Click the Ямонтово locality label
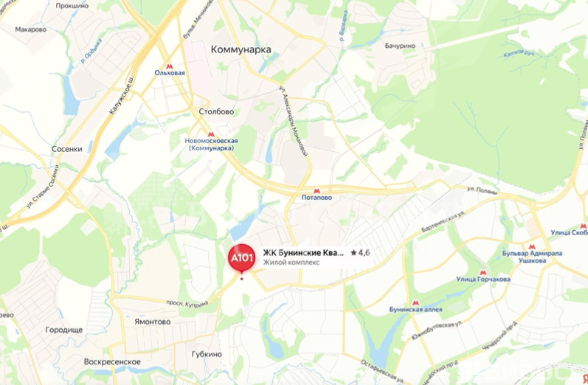Image resolution: width=588 pixels, height=385 pixels. click(152, 322)
